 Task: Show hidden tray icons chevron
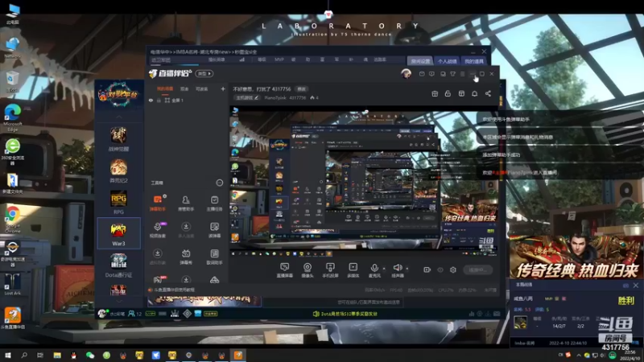pyautogui.click(x=578, y=355)
